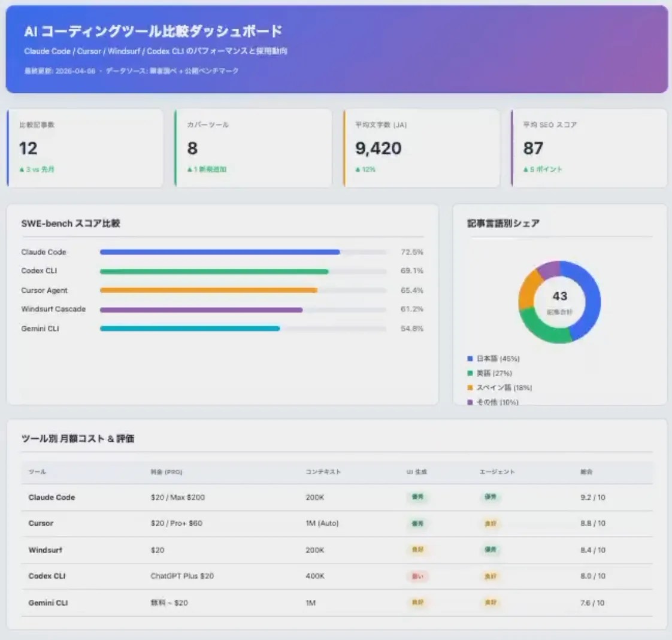Click the 'SWE-bench スコア比較' card heading
Viewport: 672px width, 640px height.
(71, 223)
